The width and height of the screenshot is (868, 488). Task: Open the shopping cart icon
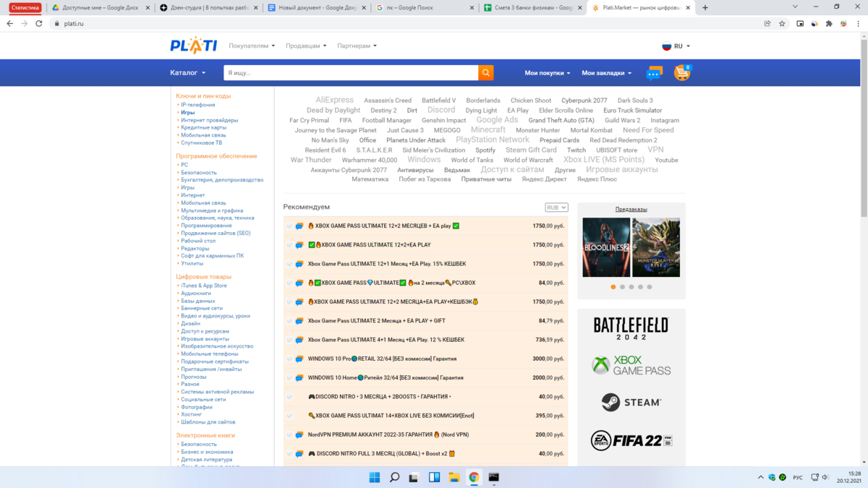point(682,72)
